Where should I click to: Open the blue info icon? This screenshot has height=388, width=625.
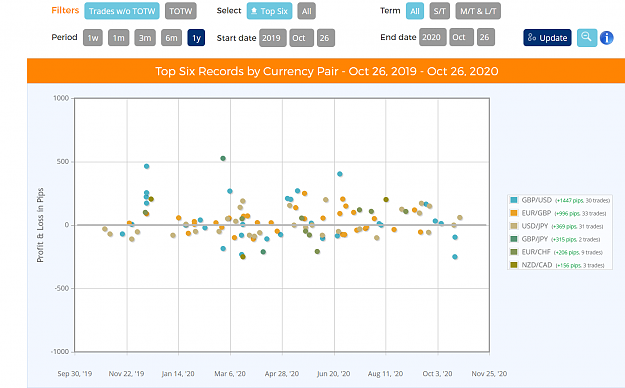607,38
